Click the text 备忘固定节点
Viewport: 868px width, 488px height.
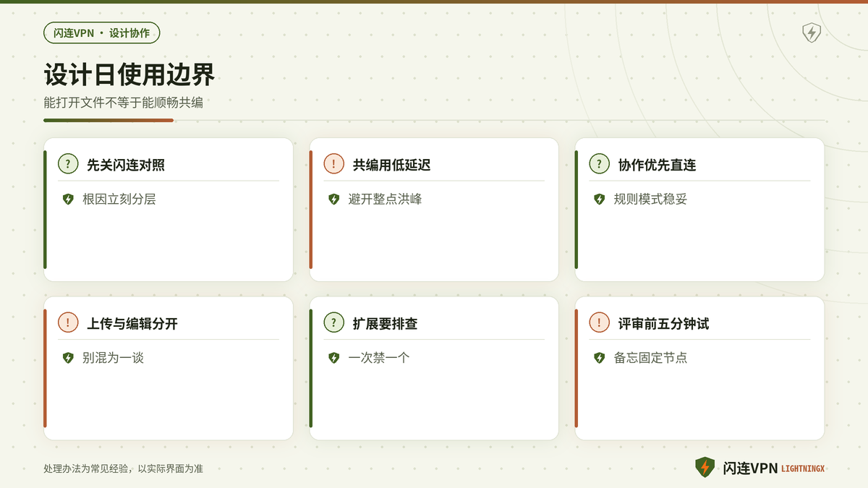click(x=650, y=358)
